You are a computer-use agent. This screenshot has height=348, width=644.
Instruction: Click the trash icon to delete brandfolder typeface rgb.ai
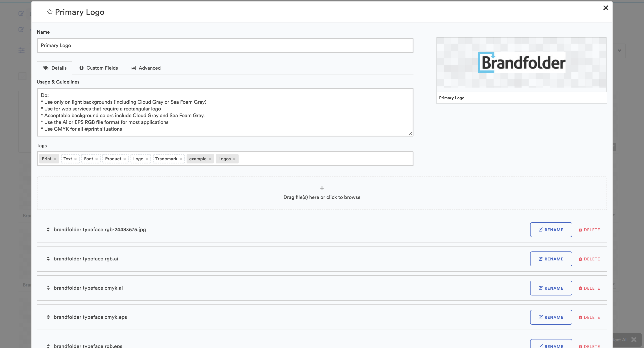[x=581, y=259]
